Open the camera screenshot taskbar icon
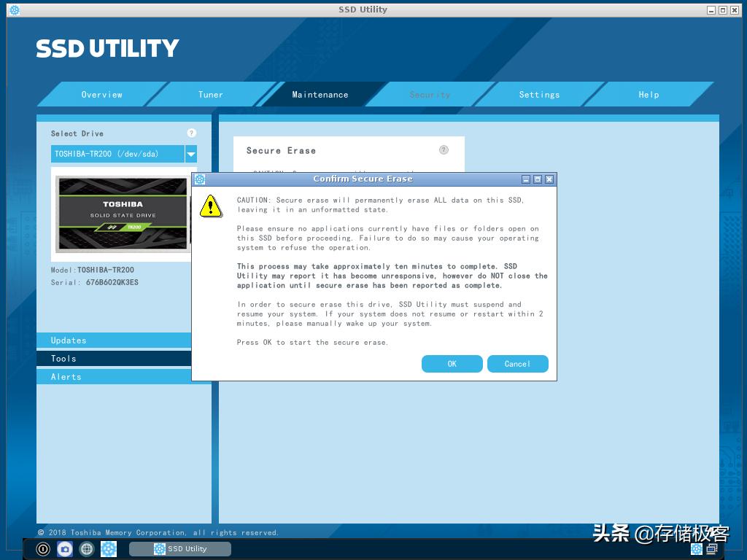 (65, 549)
